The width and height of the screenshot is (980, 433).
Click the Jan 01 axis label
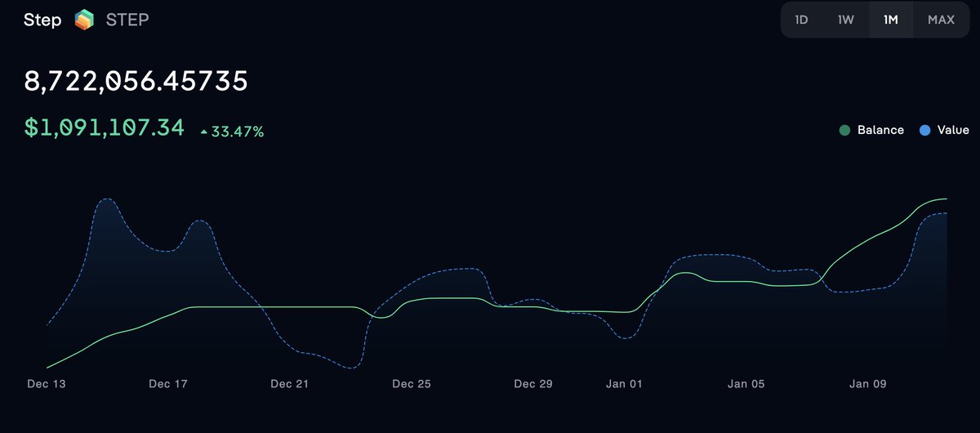pos(625,384)
